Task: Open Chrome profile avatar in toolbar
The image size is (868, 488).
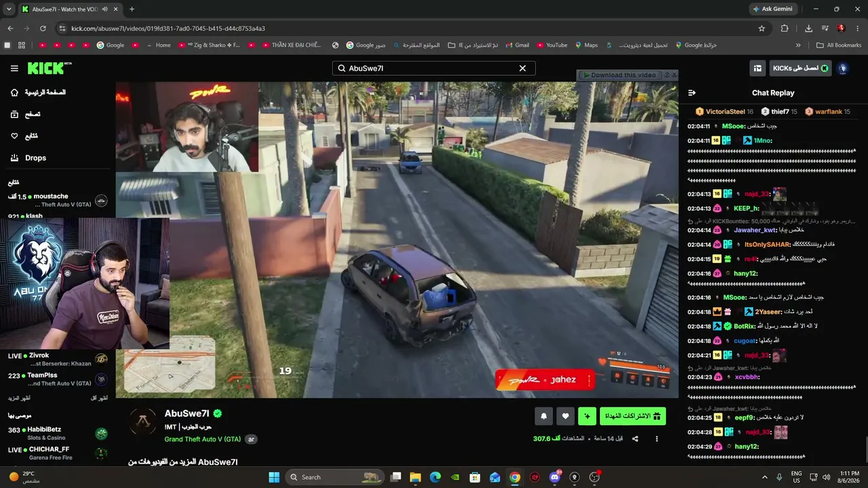Action: point(841,28)
